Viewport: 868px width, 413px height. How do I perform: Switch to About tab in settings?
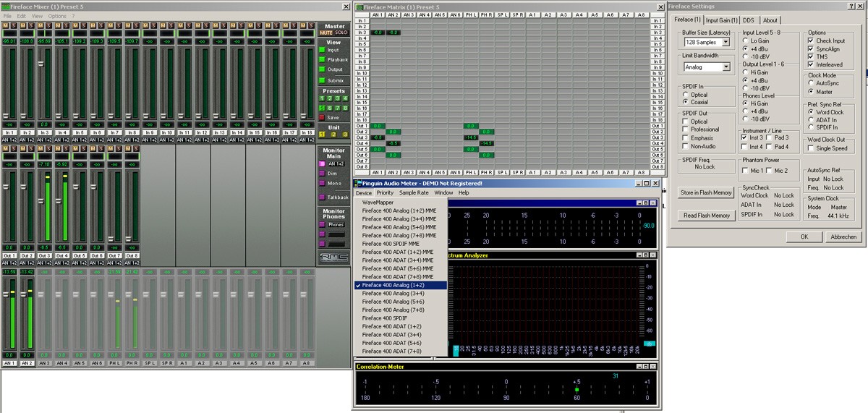pos(770,20)
